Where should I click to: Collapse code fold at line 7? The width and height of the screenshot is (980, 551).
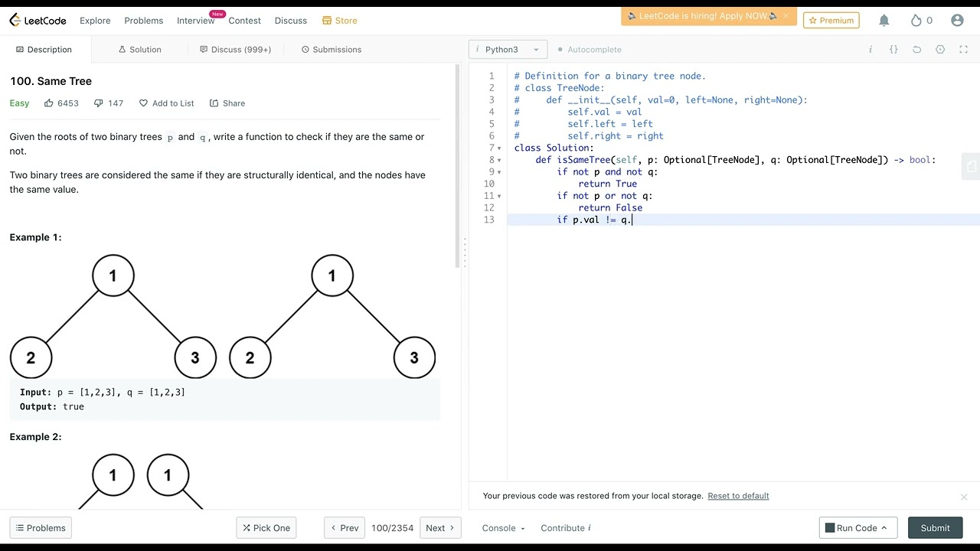[499, 148]
